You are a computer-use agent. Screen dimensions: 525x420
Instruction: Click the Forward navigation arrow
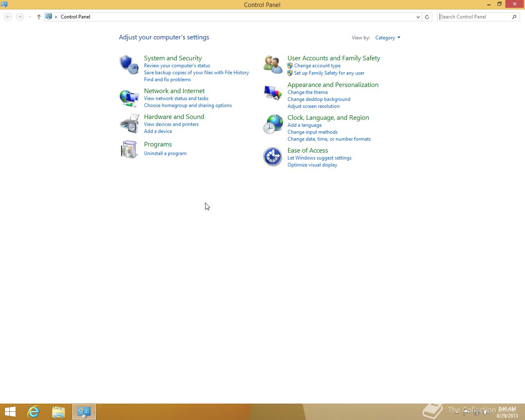pos(20,17)
